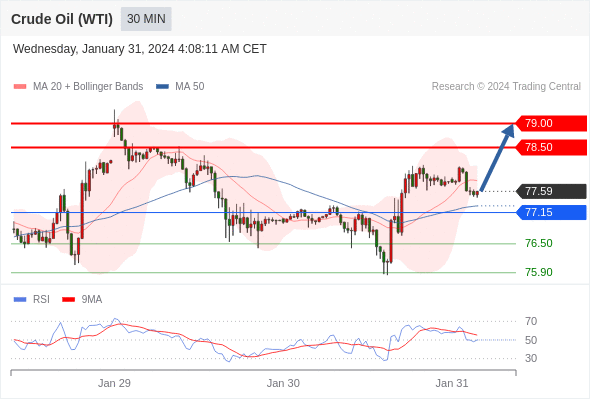Click the 30 MIN timeframe badge

pos(146,19)
